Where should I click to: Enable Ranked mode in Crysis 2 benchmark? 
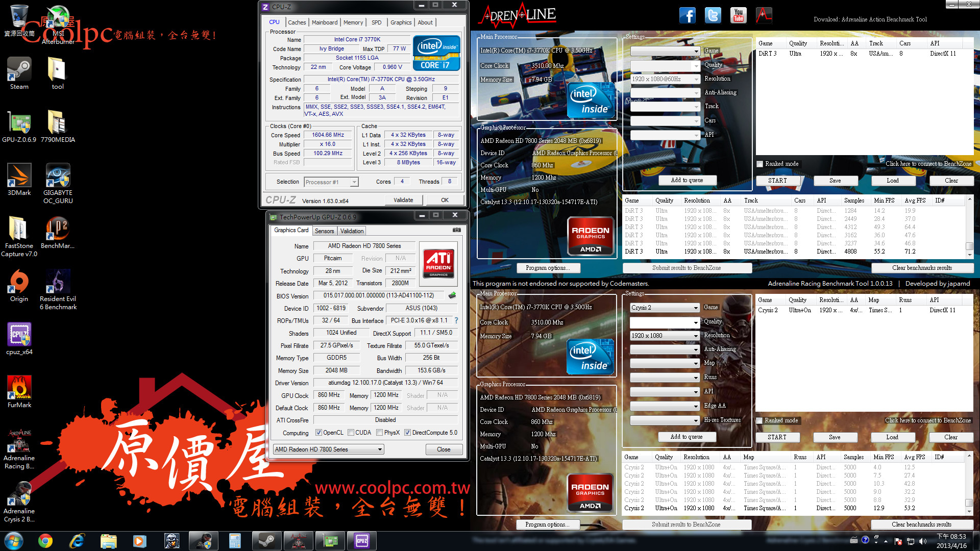tap(759, 420)
